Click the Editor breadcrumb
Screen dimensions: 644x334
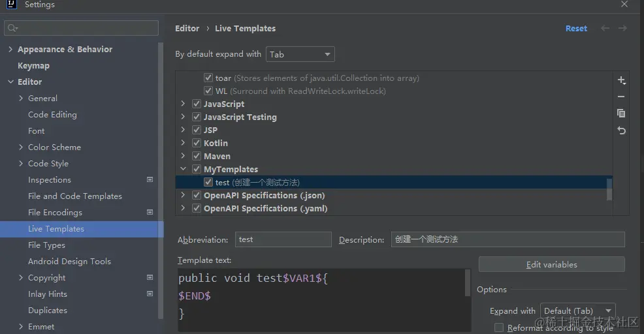[187, 28]
